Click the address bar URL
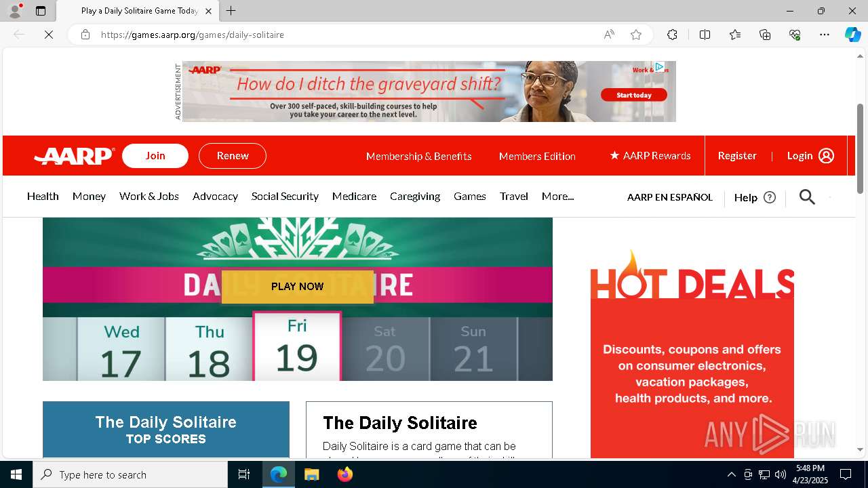Screen dimensions: 868x488 tap(193, 35)
